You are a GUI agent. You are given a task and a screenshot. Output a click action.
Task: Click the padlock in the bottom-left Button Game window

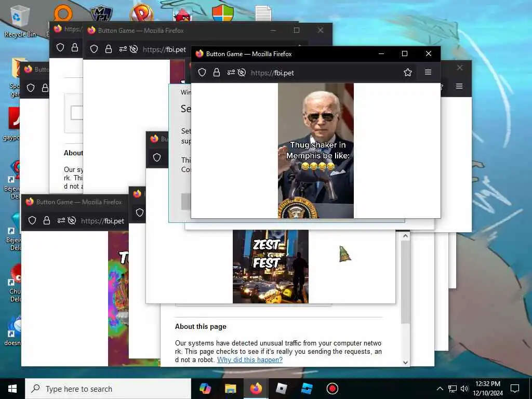46,220
